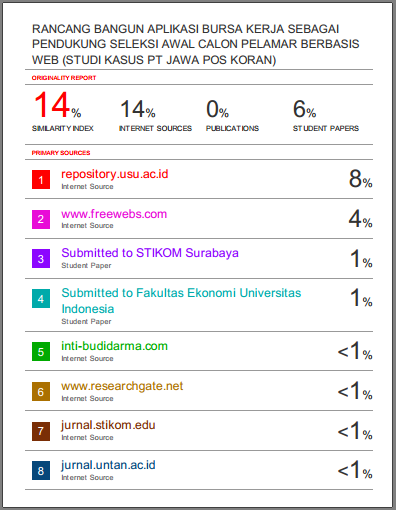Open the jurnal.untan.ac.id source link
Image resolution: width=396 pixels, height=510 pixels.
108,465
